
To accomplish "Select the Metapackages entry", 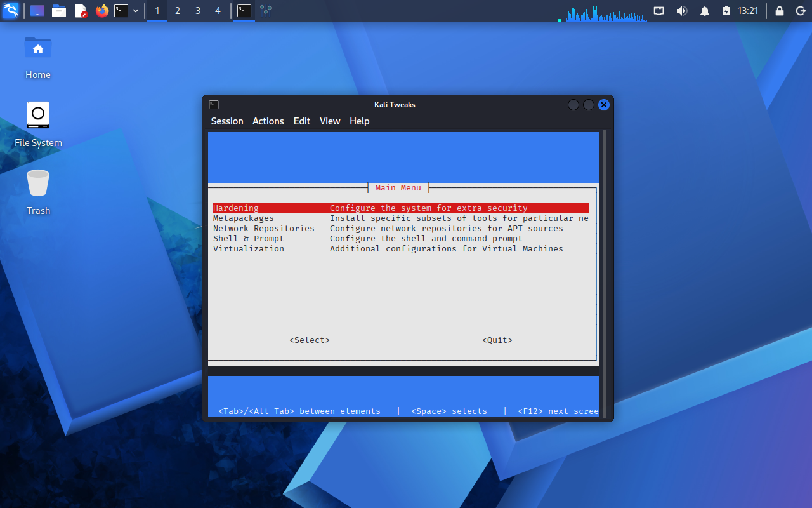I will click(x=401, y=218).
